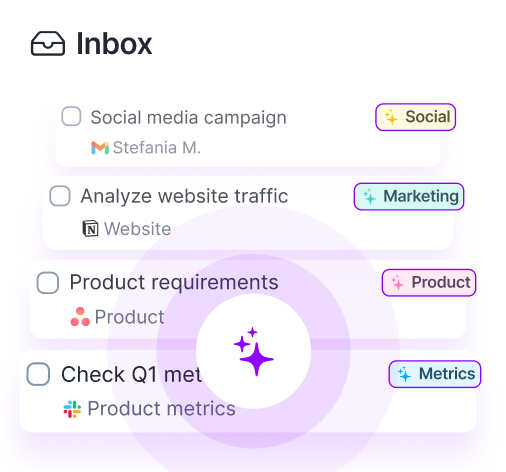The width and height of the screenshot is (506, 472).
Task: Click the Gmail icon beside Stefania M.
Action: point(100,148)
